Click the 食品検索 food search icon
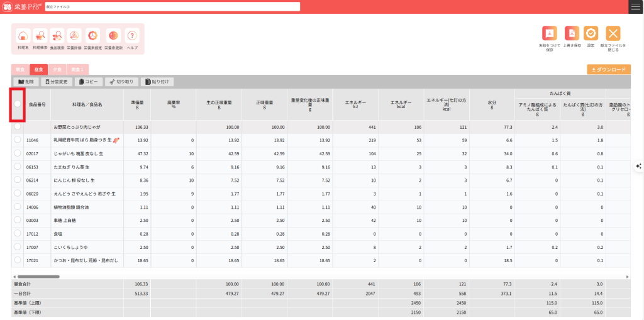 pyautogui.click(x=57, y=36)
